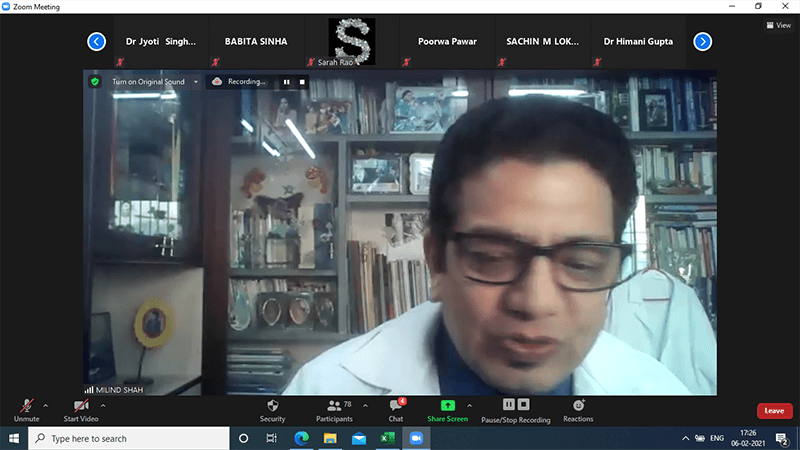Open the Reactions menu

point(578,405)
